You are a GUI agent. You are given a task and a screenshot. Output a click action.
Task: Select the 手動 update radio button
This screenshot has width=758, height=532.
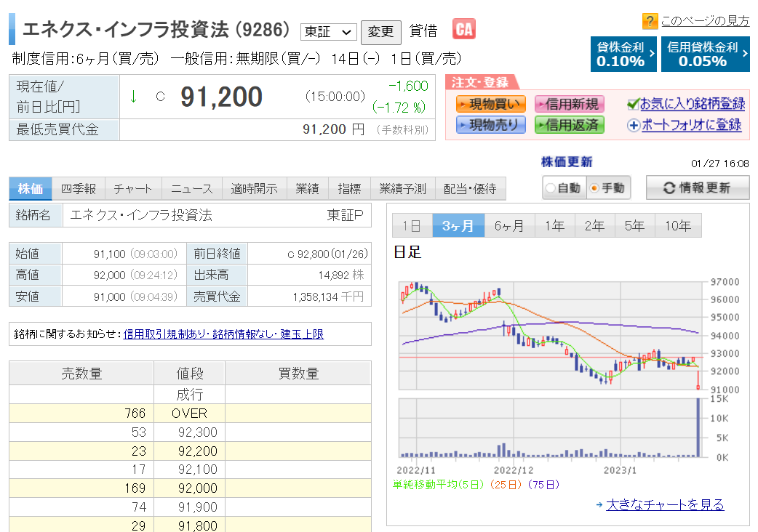(594, 188)
